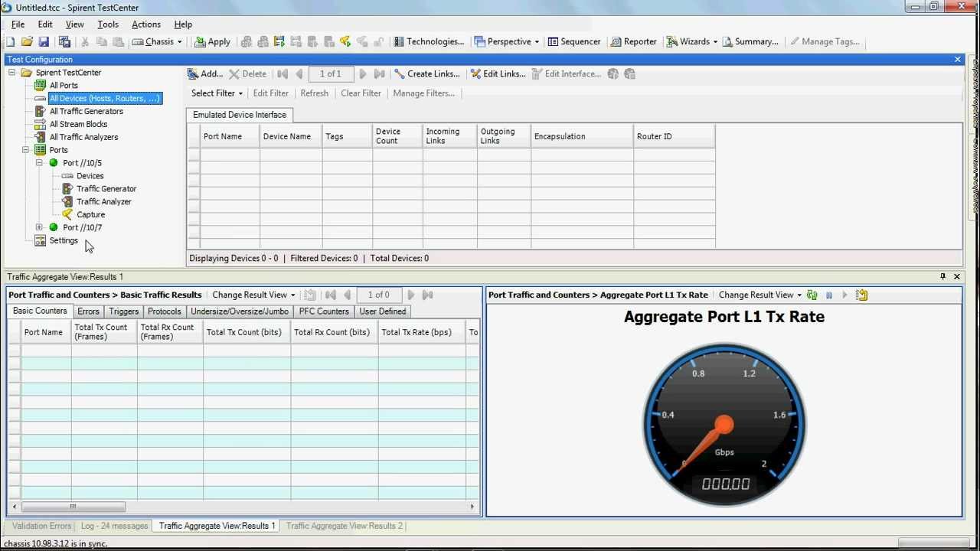This screenshot has width=980, height=551.
Task: Open the Log - 24 messages tab
Action: tap(114, 526)
